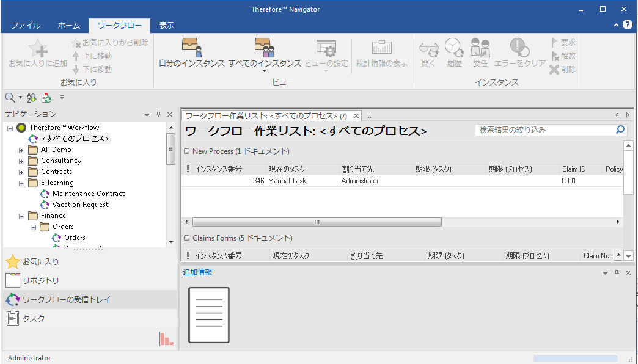Select the Orders workflow process item

[75, 238]
